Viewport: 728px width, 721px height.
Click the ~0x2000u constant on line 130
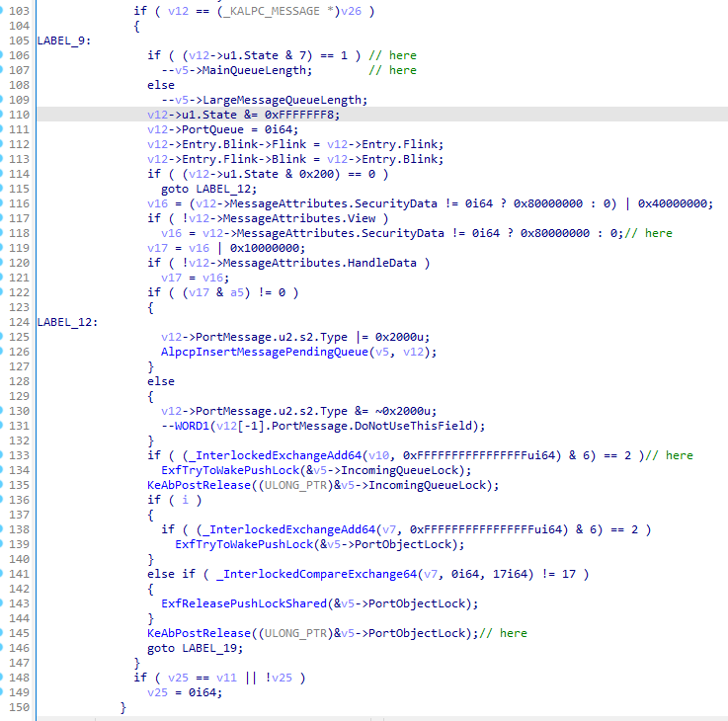(x=403, y=411)
